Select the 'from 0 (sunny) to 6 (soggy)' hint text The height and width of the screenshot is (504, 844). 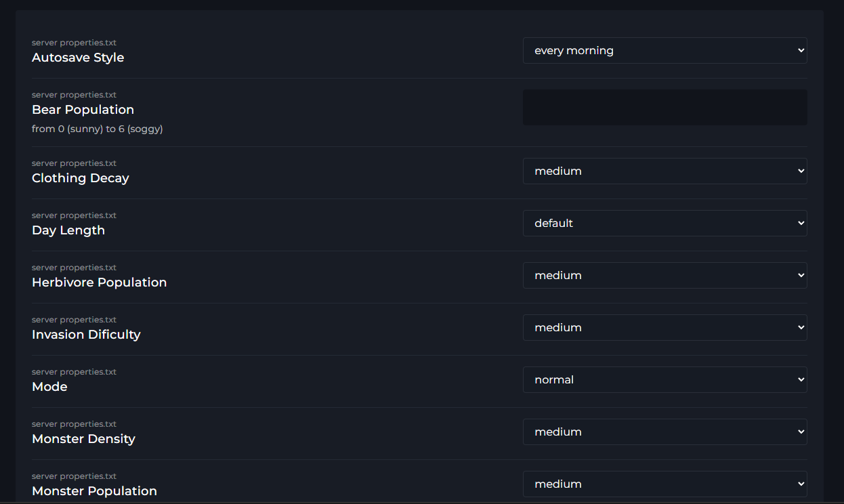tap(97, 129)
